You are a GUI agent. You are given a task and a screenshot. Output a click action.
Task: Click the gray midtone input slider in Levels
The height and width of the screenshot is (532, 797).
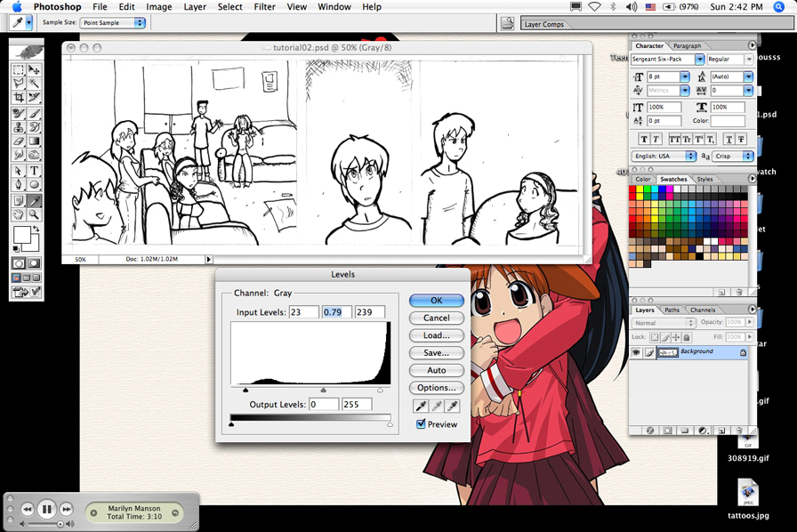pos(323,390)
